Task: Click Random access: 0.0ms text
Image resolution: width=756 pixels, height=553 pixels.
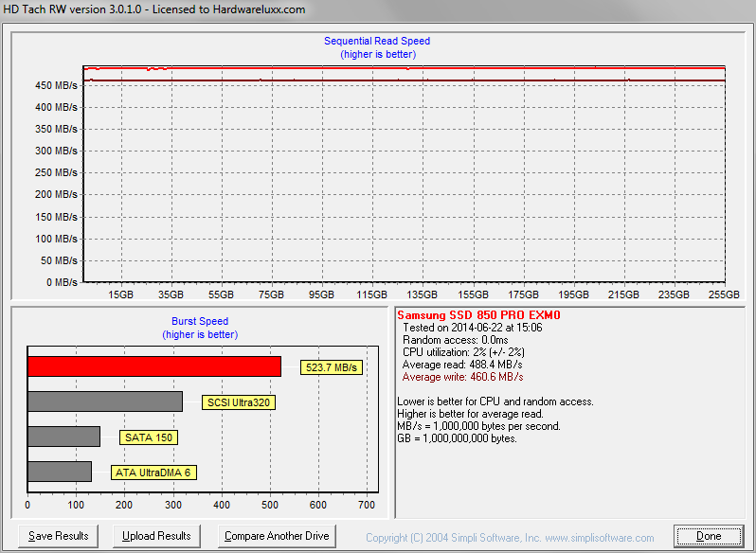Action: click(x=455, y=340)
